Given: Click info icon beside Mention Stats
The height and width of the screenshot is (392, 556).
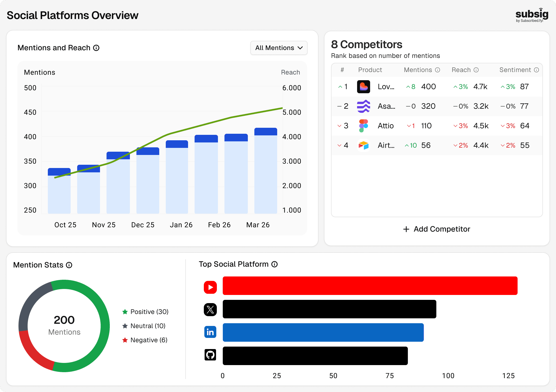Looking at the screenshot, I should (69, 265).
